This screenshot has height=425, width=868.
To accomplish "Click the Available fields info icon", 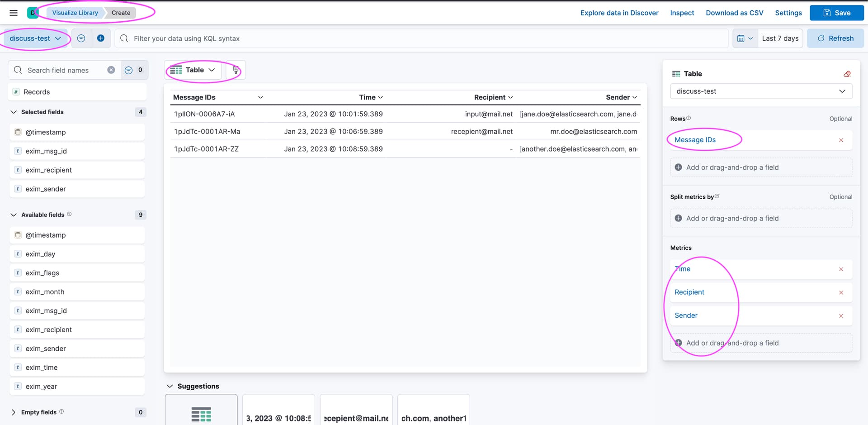I will [69, 214].
